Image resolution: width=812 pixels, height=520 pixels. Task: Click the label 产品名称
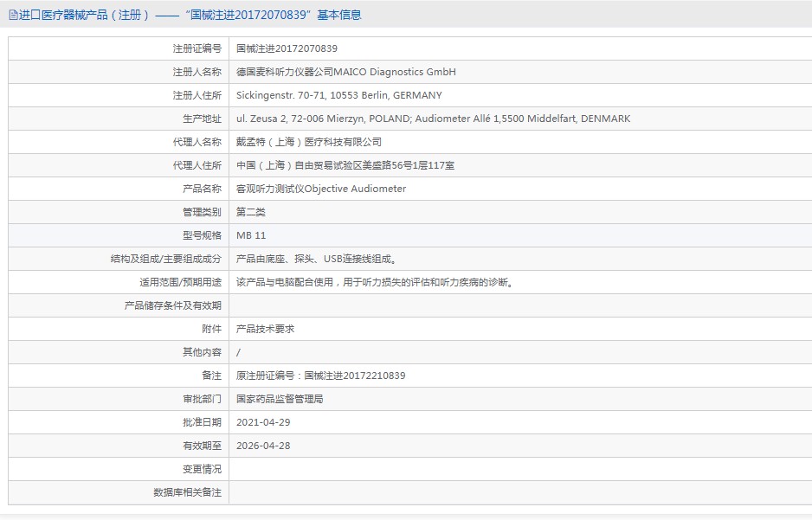[x=202, y=189]
